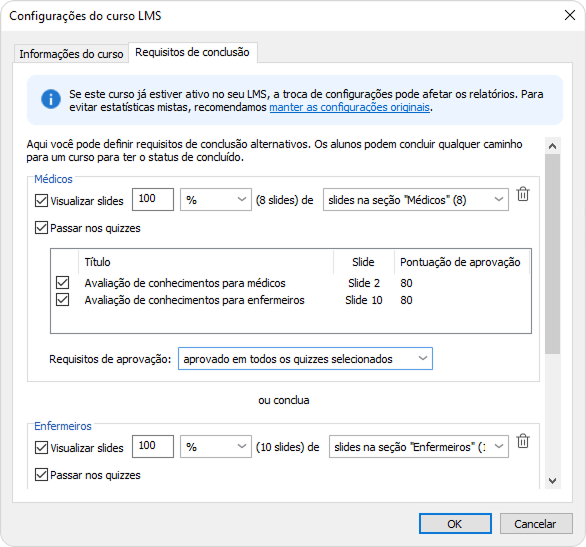
Task: Click the scrollbar down arrow
Action: pos(552,480)
